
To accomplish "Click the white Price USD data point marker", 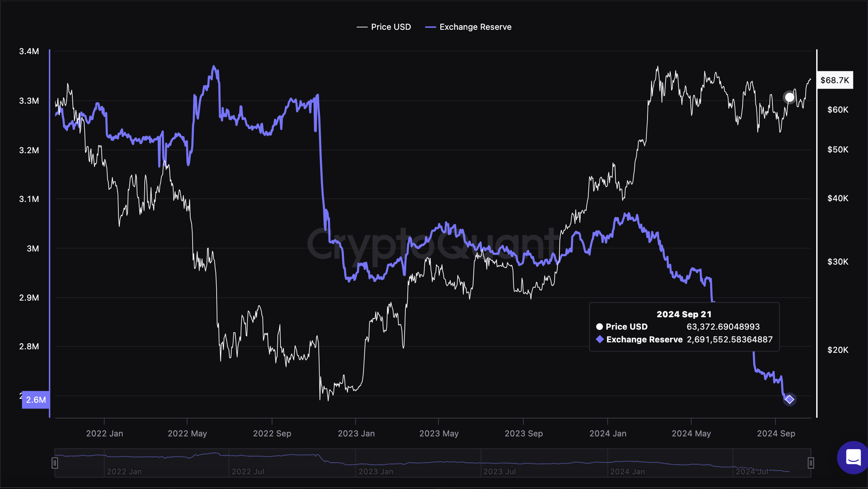I will (789, 97).
